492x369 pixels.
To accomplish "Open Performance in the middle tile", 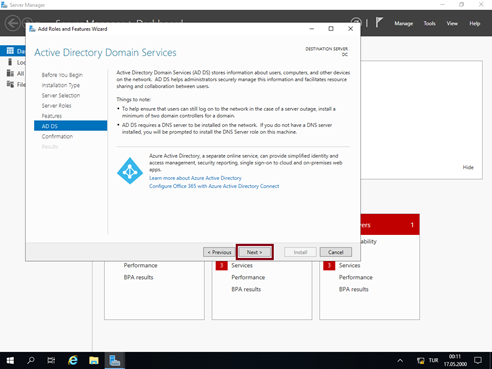I will pyautogui.click(x=248, y=277).
